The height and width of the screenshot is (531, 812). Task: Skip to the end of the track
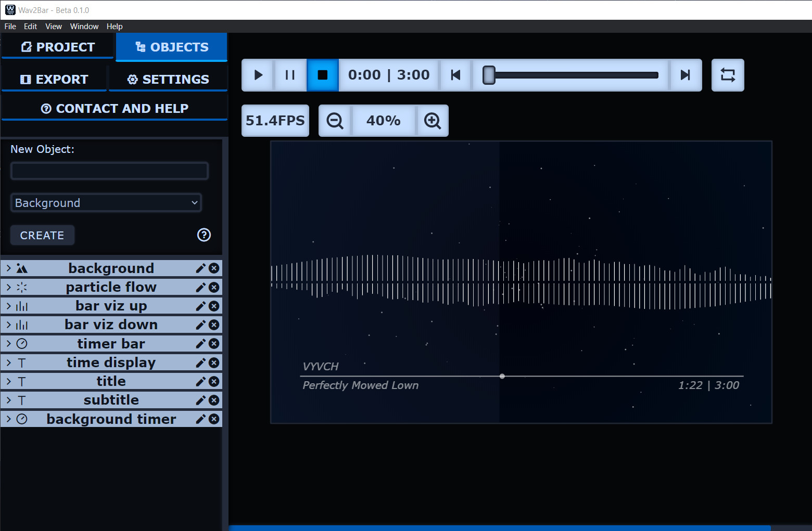pos(686,75)
